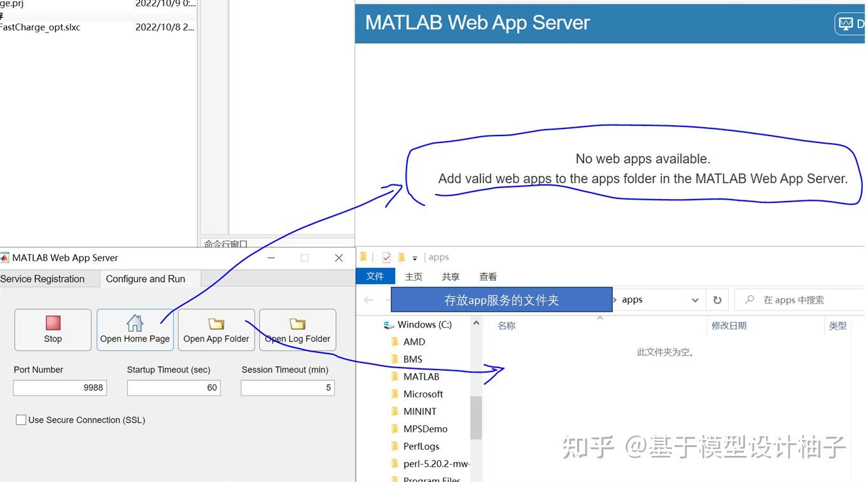
Task: Refresh the apps folder with the refresh icon
Action: (717, 300)
